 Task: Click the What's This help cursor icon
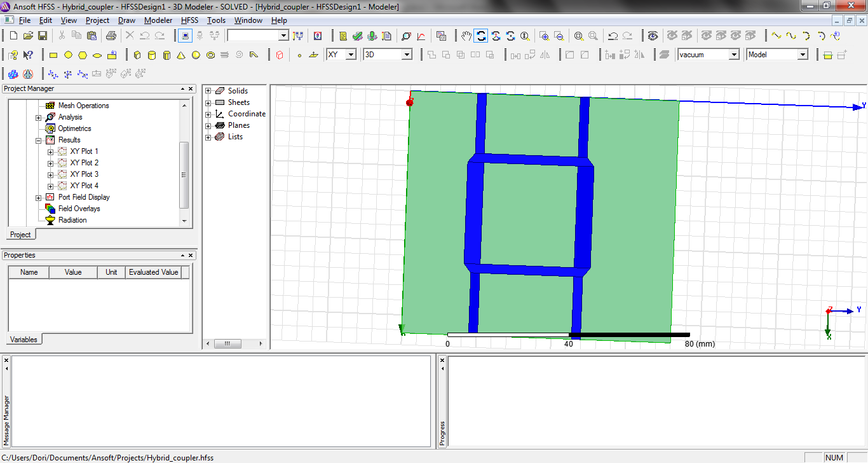[x=28, y=55]
